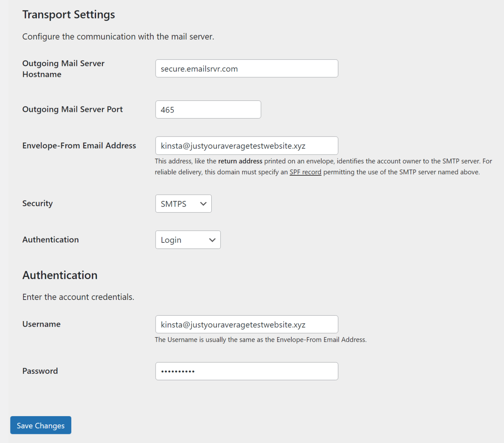Click the Password field

(246, 371)
